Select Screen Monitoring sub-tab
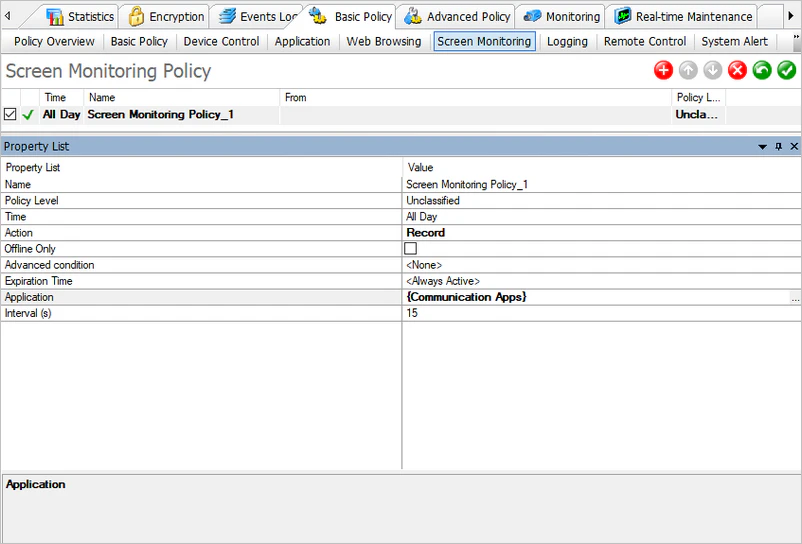This screenshot has width=802, height=544. [x=484, y=41]
